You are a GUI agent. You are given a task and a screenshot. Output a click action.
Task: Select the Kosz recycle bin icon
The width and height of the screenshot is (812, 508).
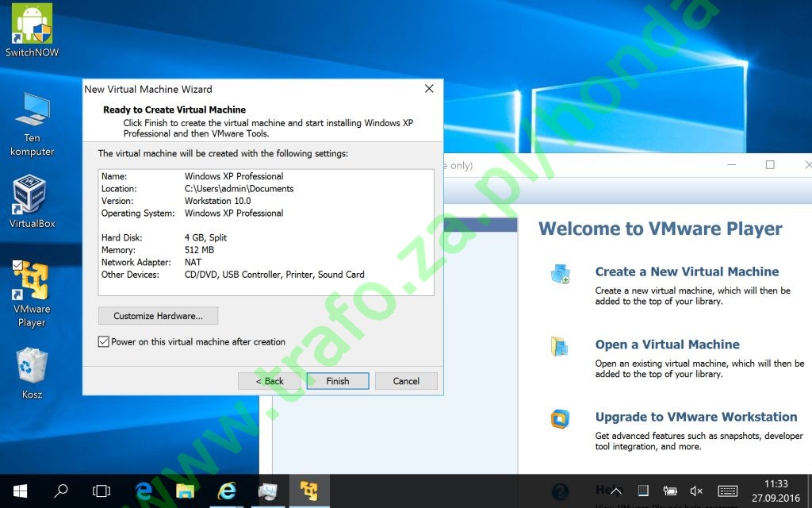[32, 373]
